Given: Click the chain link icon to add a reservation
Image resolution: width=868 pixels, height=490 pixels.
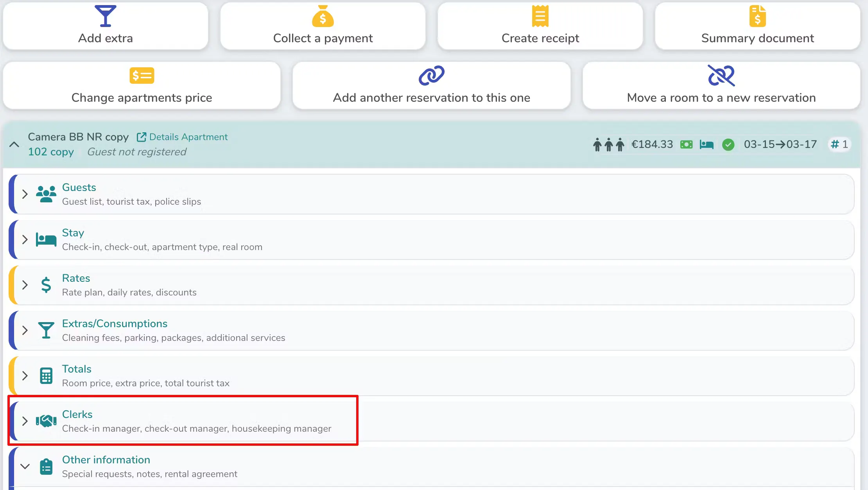Looking at the screenshot, I should (x=431, y=76).
